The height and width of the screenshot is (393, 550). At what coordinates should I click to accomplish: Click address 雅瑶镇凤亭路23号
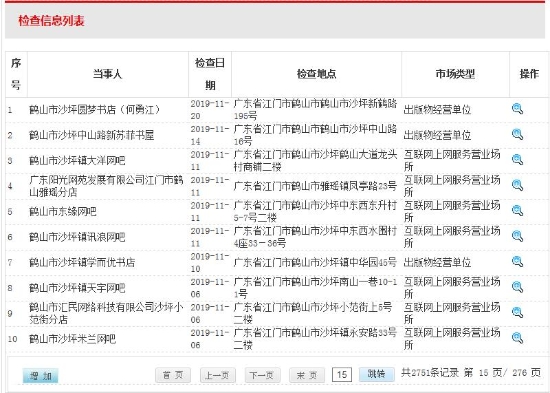(315, 186)
